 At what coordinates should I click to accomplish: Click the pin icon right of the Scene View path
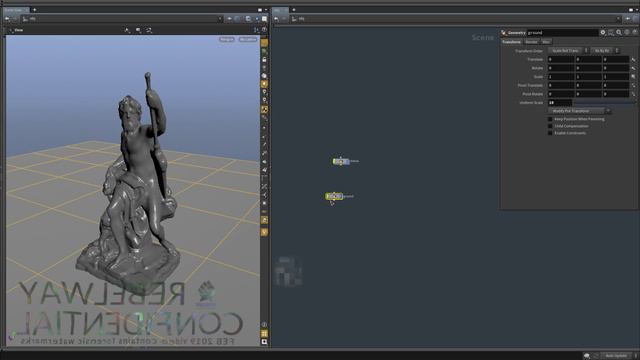tap(229, 19)
